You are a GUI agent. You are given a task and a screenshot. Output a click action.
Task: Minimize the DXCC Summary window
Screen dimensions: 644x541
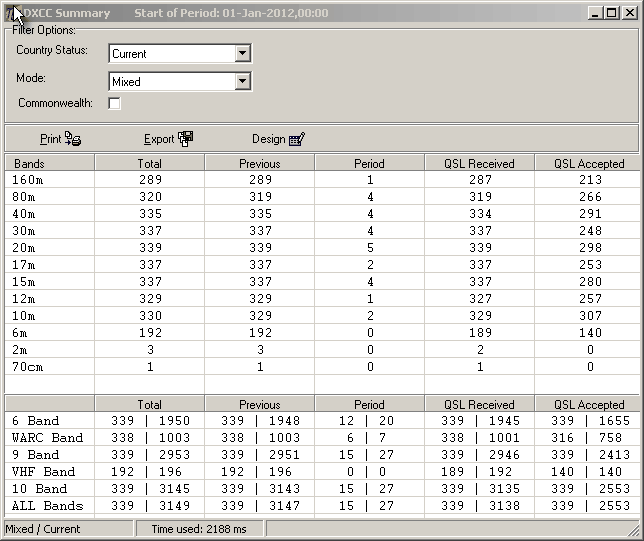click(x=596, y=13)
